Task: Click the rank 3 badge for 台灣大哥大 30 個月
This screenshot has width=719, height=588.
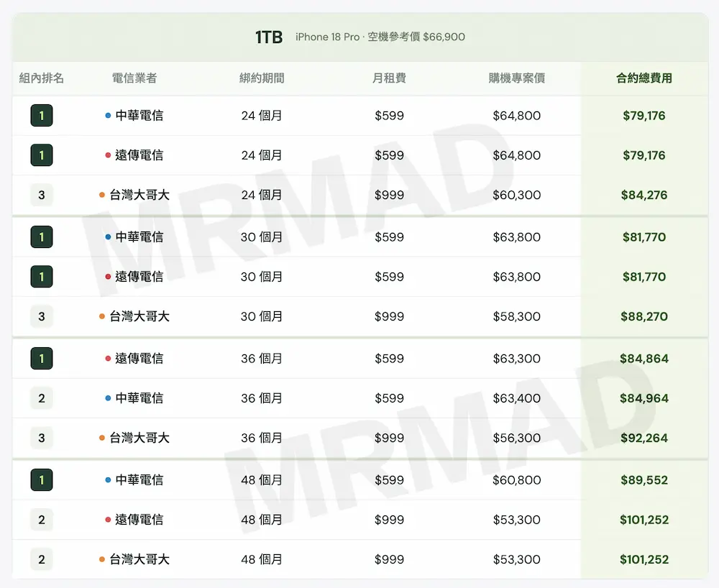Action: click(42, 316)
